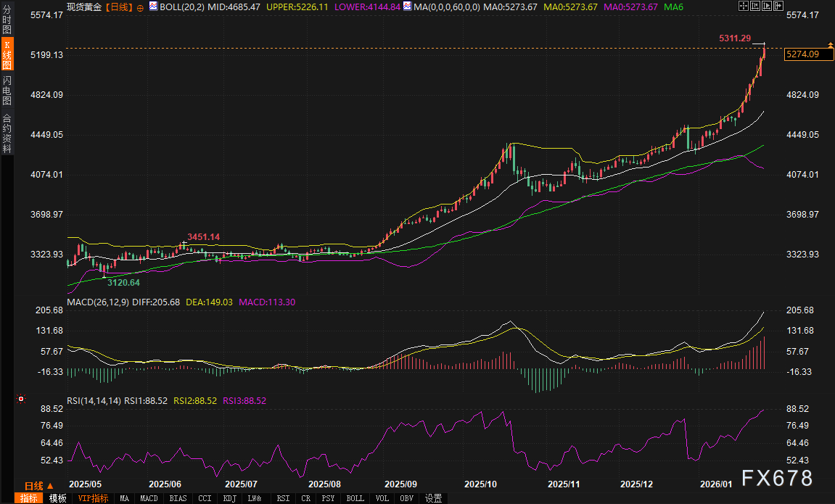The height and width of the screenshot is (504, 835).
Task: Click the orange arrows beside the price axis
Action: [x=830, y=45]
